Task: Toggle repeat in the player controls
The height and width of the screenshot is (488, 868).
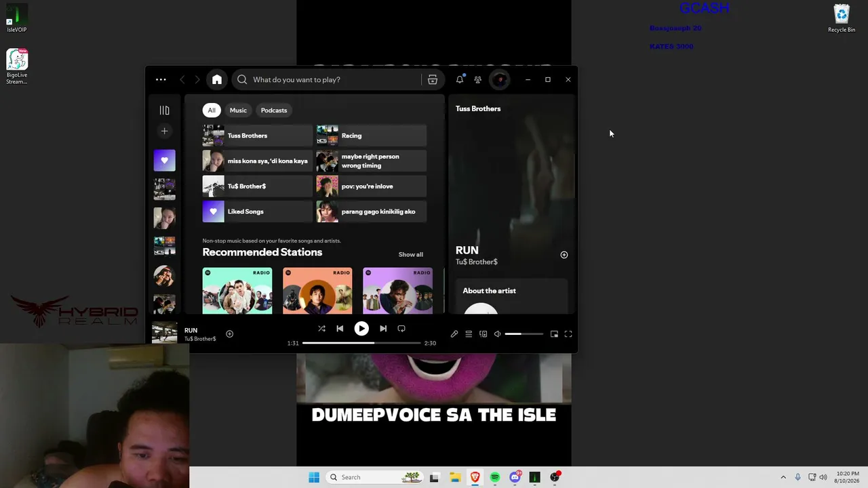Action: (x=401, y=329)
